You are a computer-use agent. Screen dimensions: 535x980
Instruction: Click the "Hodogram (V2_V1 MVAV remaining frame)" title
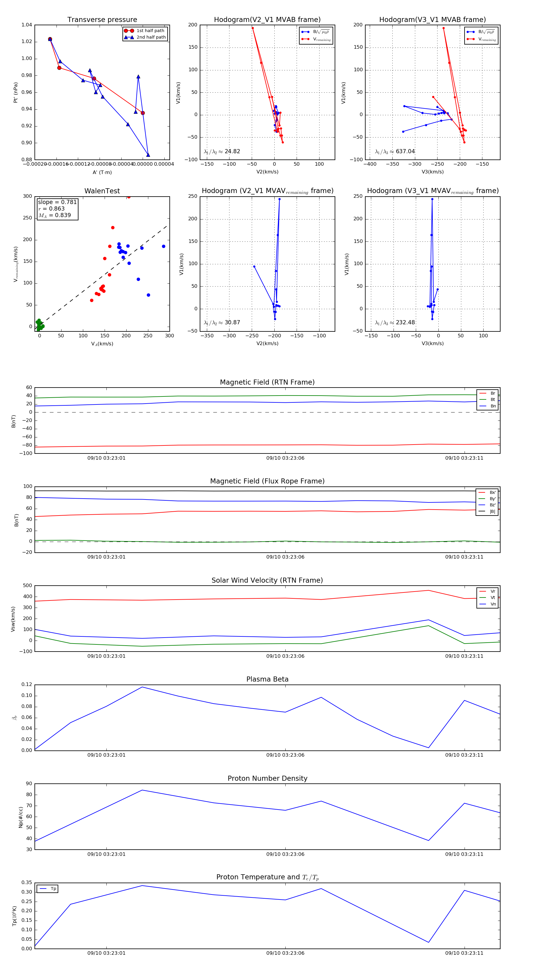pos(267,191)
